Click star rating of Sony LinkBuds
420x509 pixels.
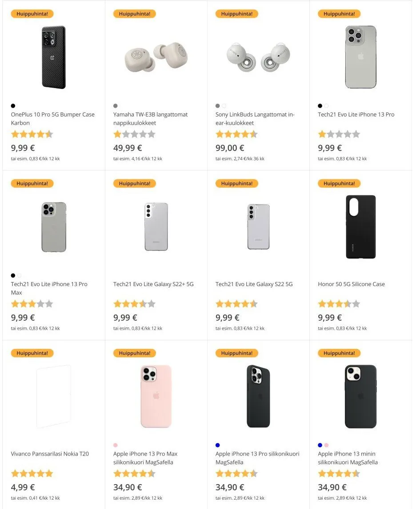click(x=236, y=134)
